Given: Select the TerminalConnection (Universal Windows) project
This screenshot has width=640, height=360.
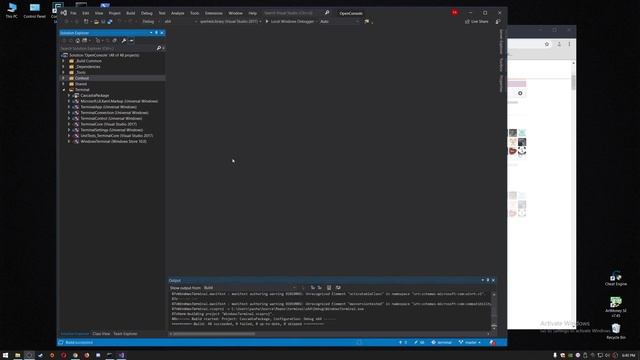Looking at the screenshot, I should [114, 113].
